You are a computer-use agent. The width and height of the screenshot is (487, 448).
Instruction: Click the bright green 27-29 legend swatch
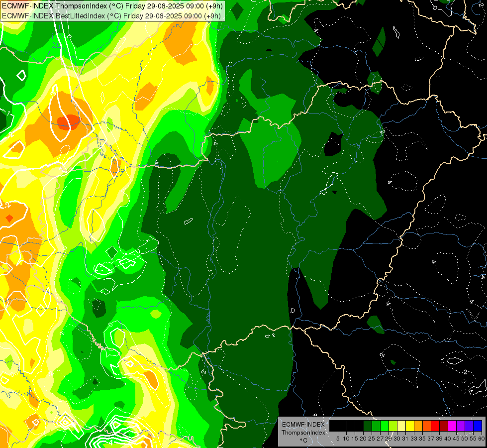(385, 426)
